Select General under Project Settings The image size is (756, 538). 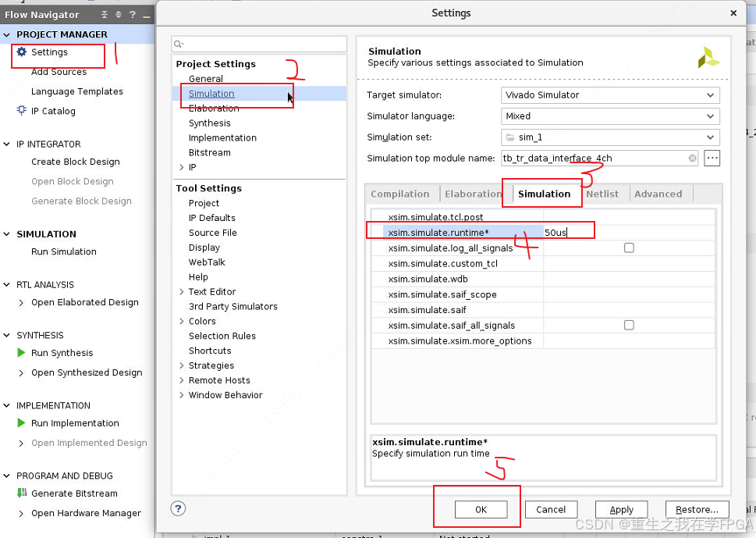pos(206,79)
